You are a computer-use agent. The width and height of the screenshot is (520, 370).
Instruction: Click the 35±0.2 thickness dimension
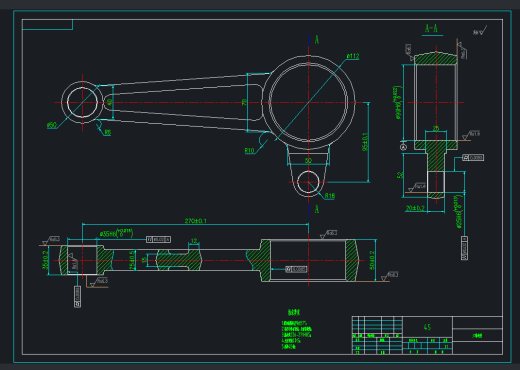click(45, 260)
